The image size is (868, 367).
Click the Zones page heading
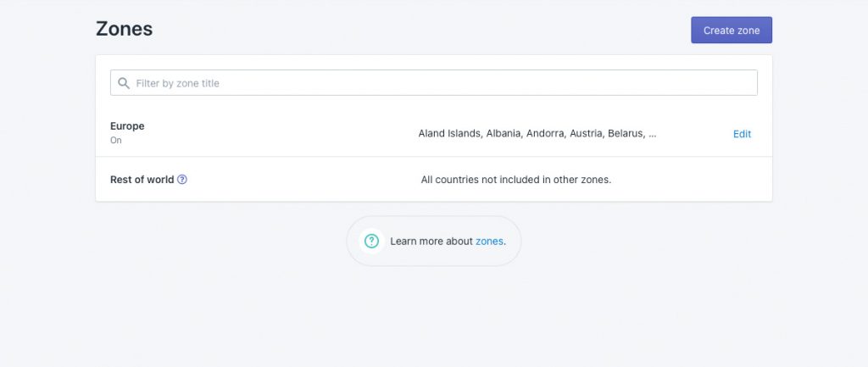[124, 29]
